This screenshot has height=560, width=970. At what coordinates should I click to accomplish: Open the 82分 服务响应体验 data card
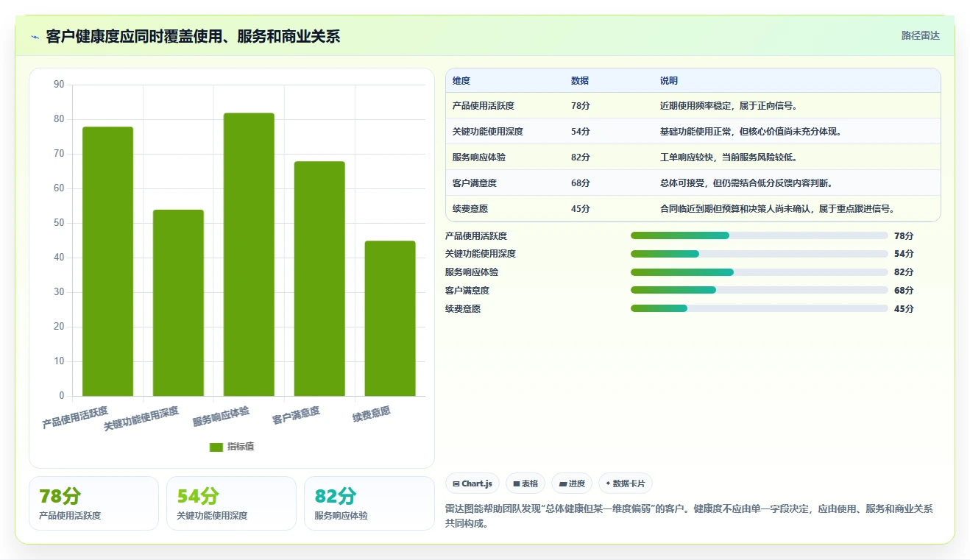point(369,503)
